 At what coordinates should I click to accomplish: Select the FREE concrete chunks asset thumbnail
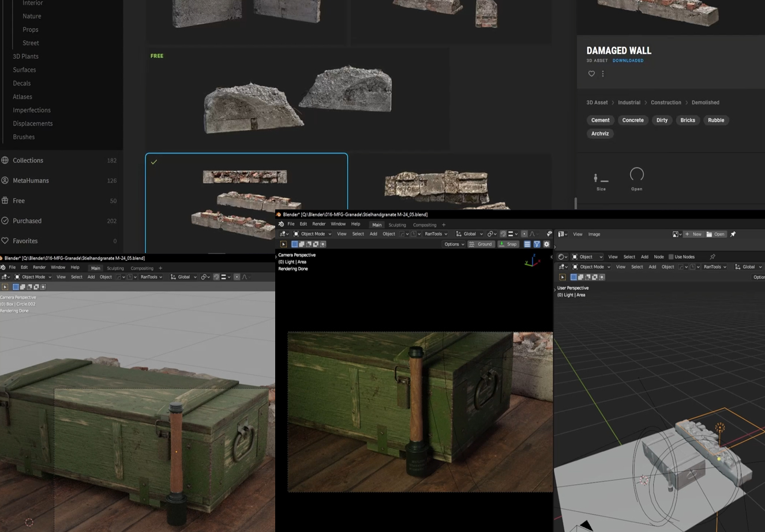[298, 99]
